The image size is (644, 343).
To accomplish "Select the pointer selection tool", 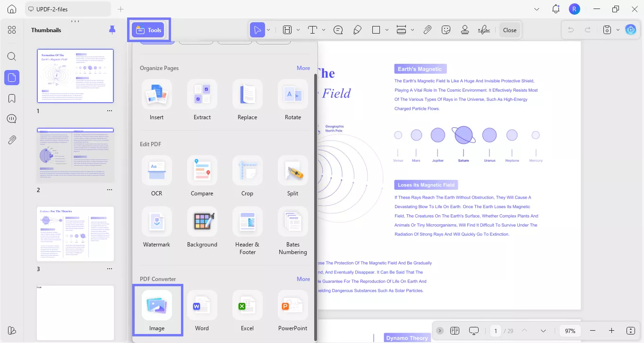I will (258, 30).
